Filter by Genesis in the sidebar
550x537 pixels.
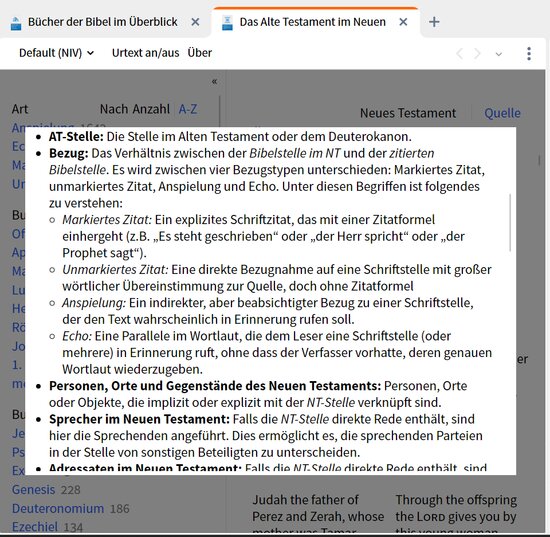pos(34,490)
